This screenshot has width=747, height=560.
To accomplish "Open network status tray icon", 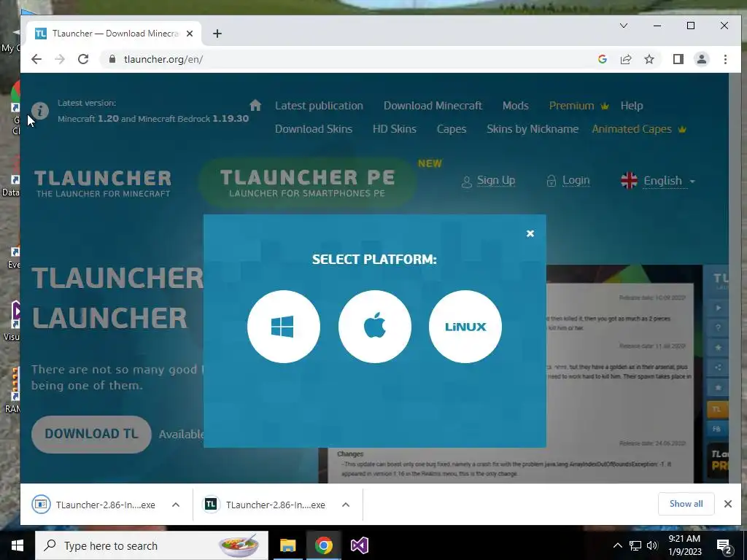I will [635, 545].
